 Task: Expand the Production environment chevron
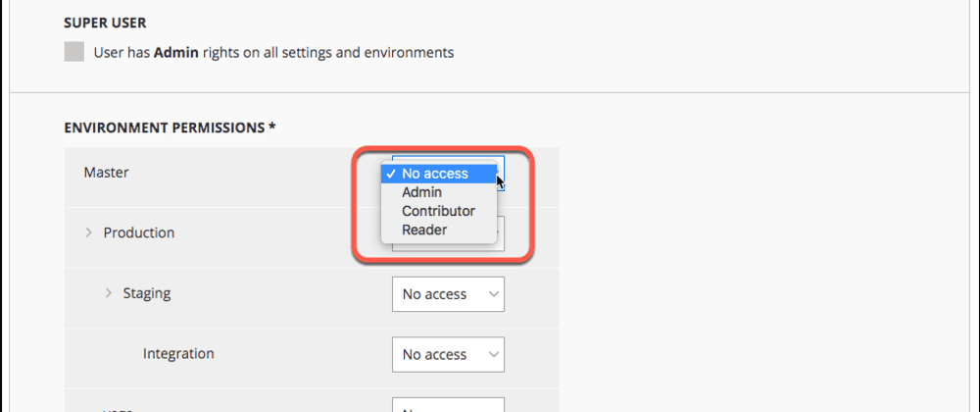[88, 232]
